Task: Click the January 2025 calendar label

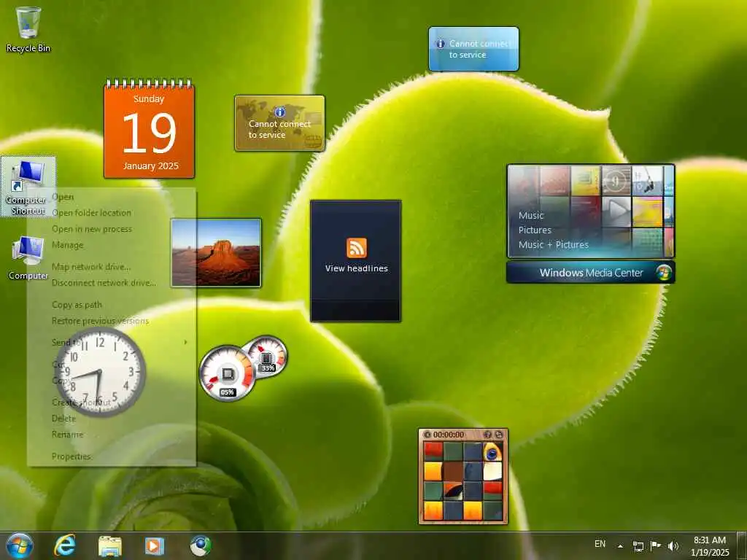Action: click(x=150, y=166)
